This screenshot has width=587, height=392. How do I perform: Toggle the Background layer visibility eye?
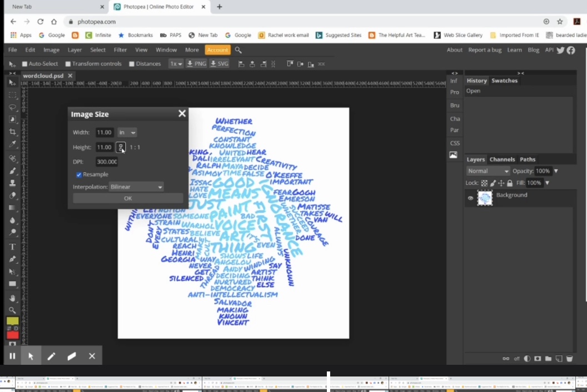tap(470, 198)
